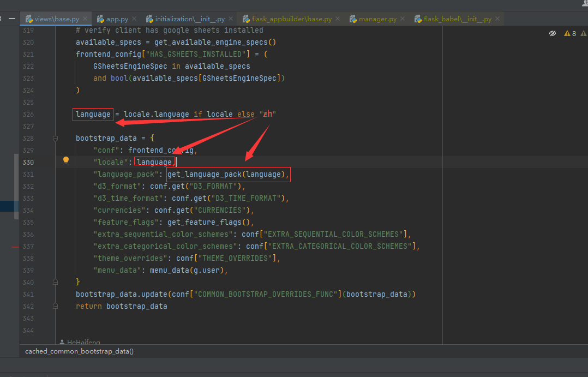The width and height of the screenshot is (588, 377).
Task: Click the cached_common_bootstrap_data() breadcrumb
Action: (79, 351)
